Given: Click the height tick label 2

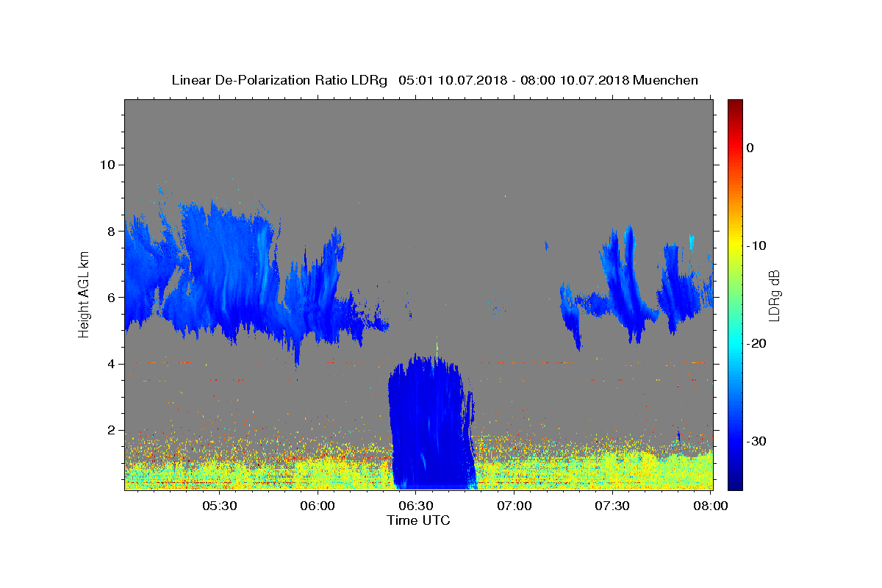Looking at the screenshot, I should [x=110, y=430].
